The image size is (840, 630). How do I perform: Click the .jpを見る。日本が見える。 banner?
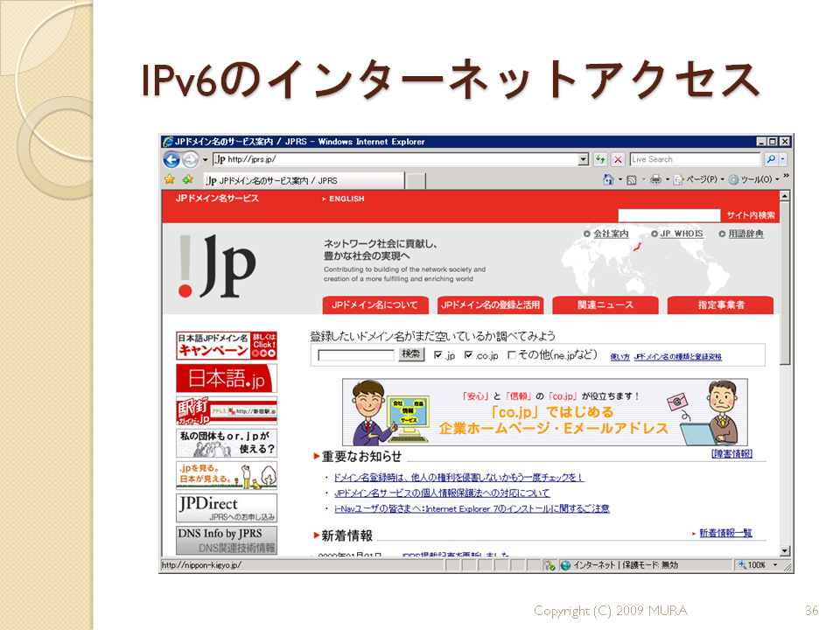coord(227,475)
